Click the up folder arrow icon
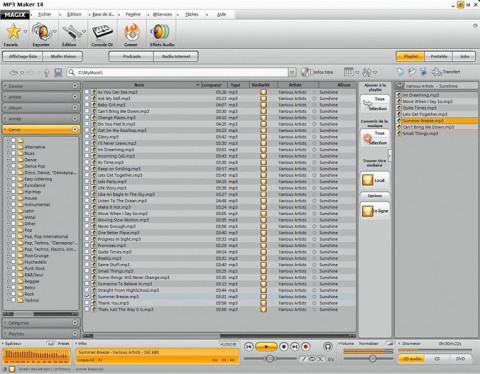This screenshot has width=480, height=374. (46, 72)
